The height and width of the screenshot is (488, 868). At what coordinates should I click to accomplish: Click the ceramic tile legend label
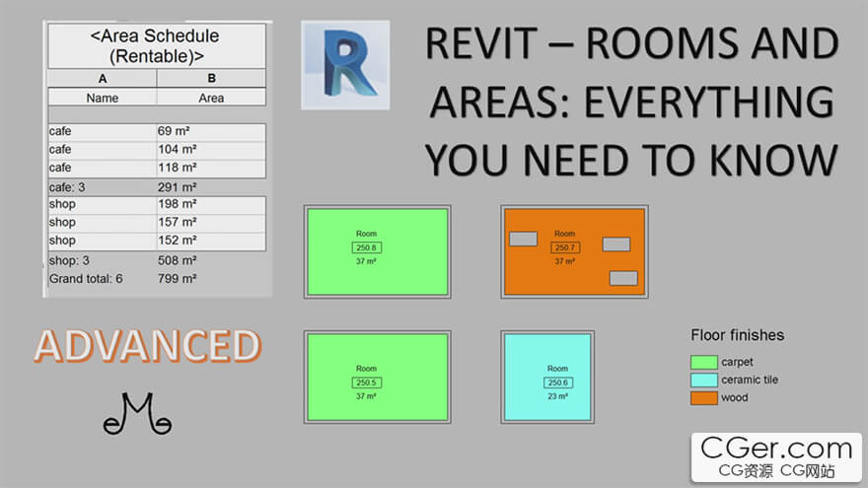(x=750, y=381)
